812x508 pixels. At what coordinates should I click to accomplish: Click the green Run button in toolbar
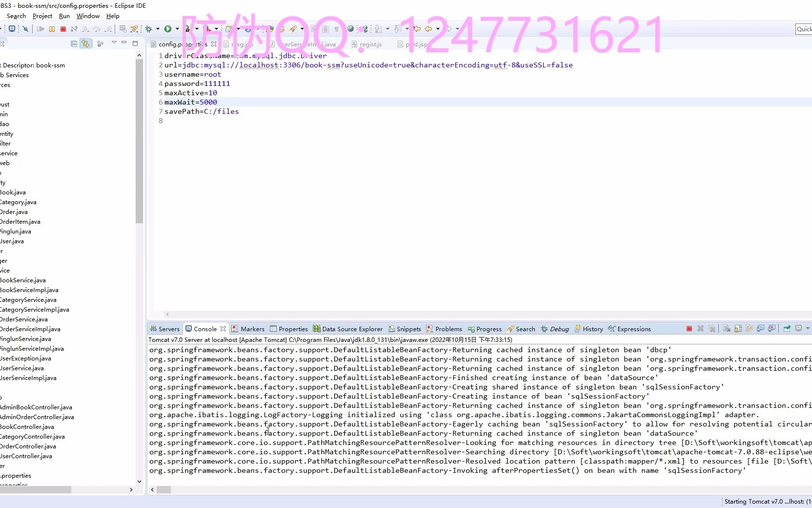coord(168,29)
